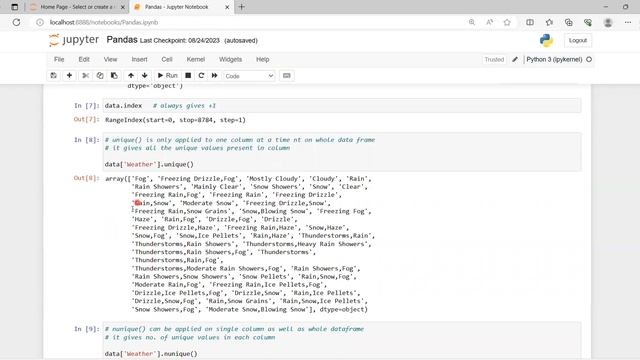640x360 pixels.
Task: Move selected cell up arrow
Action: click(x=131, y=76)
